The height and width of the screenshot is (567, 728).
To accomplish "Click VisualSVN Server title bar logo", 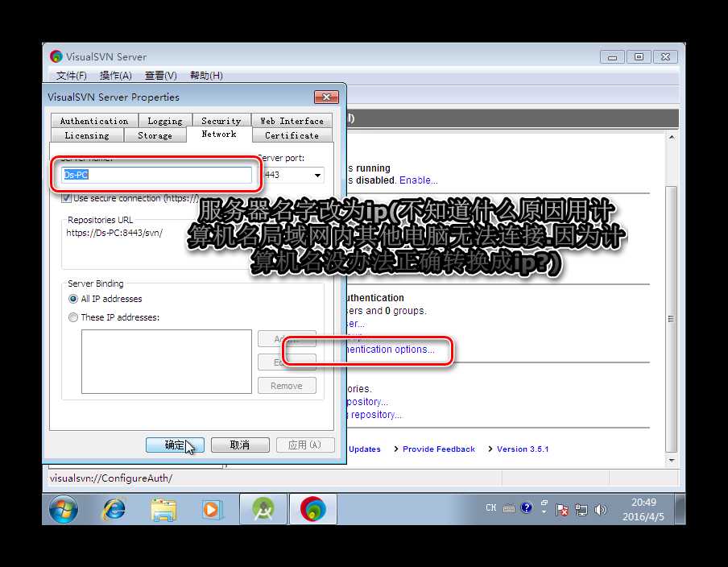I will (56, 56).
